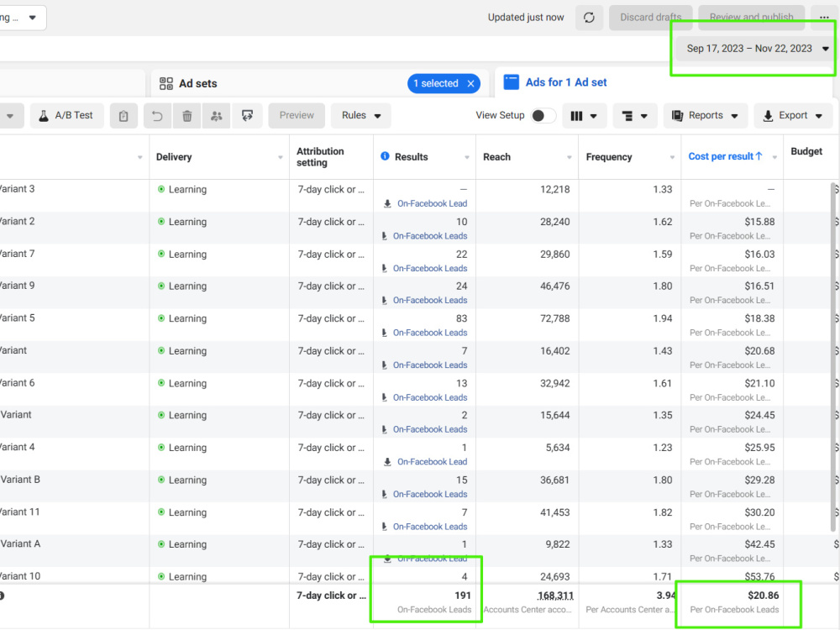This screenshot has height=630, width=840.
Task: Click the lead icon in Variant 9 row
Action: point(384,301)
